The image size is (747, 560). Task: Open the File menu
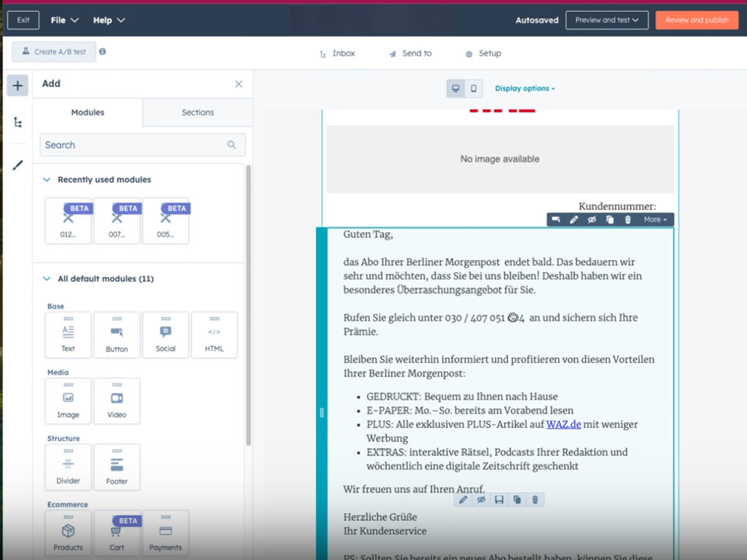(65, 20)
